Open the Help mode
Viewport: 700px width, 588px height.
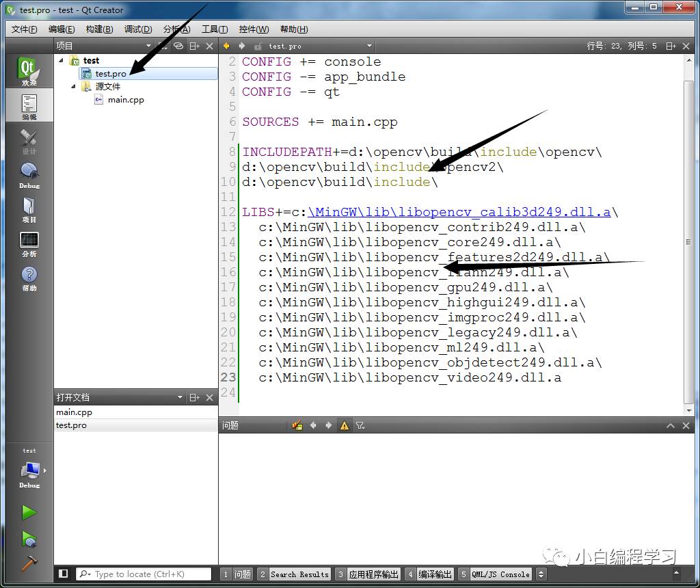(x=29, y=278)
